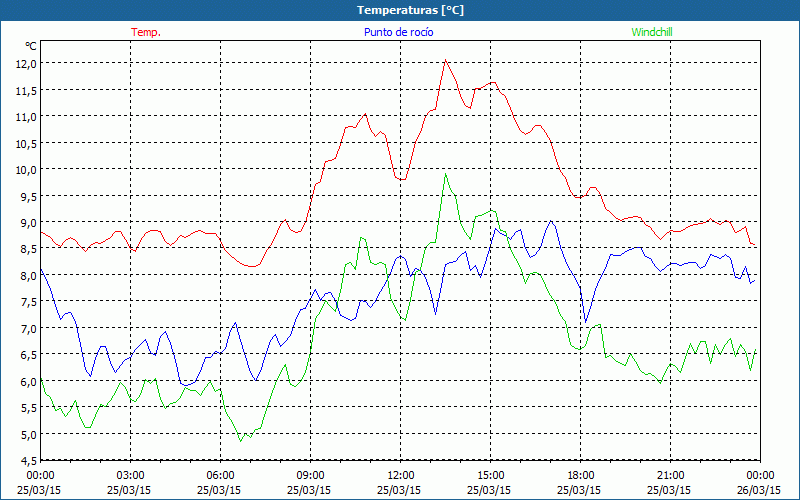Click the green windchill peak near 13:30
Viewport: 800px width, 500px height.
(x=445, y=174)
